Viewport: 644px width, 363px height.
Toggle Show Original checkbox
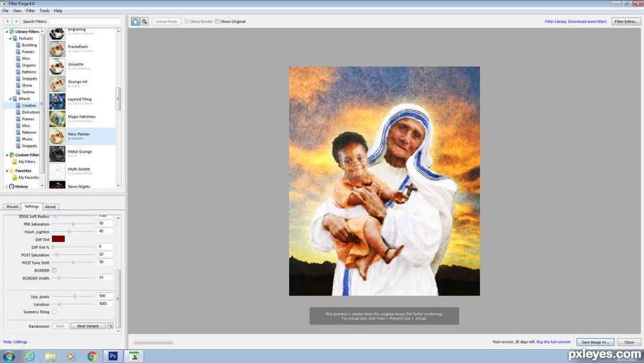pyautogui.click(x=217, y=22)
